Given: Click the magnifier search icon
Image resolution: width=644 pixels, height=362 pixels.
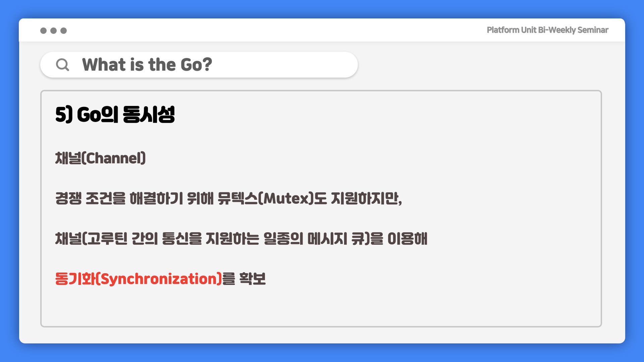Looking at the screenshot, I should point(62,65).
